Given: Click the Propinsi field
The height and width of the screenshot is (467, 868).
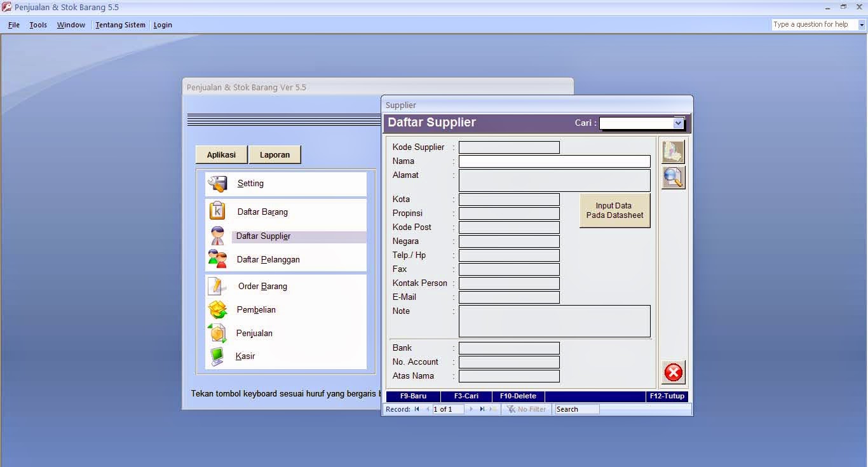Looking at the screenshot, I should click(509, 213).
